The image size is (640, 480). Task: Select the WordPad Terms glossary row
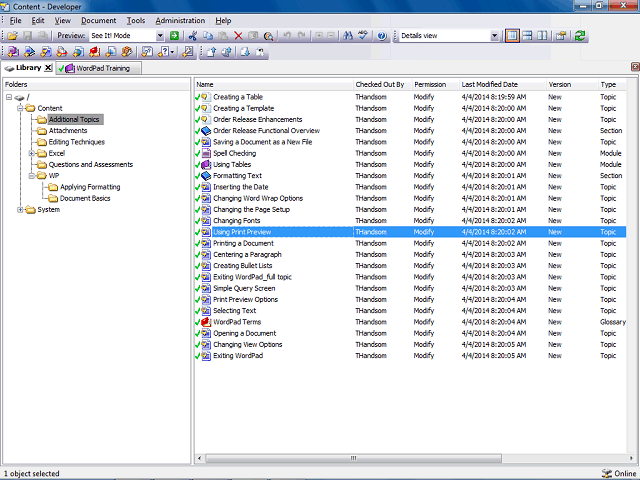(410, 322)
